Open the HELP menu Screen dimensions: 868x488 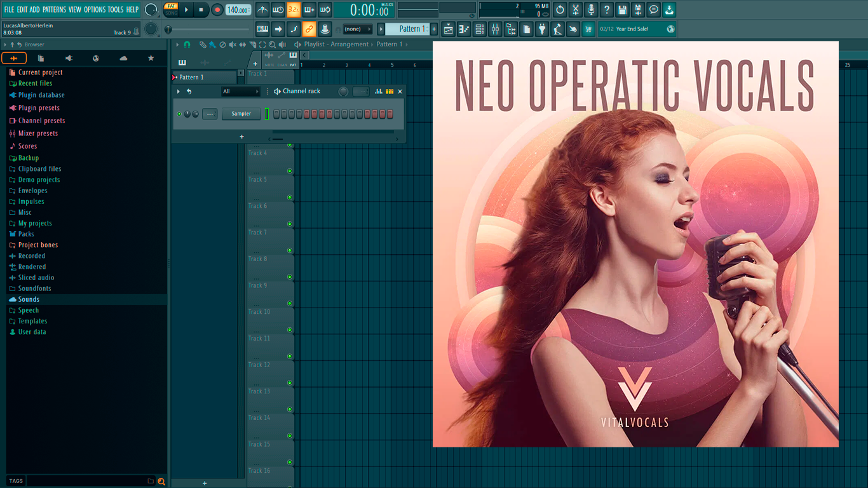point(132,10)
